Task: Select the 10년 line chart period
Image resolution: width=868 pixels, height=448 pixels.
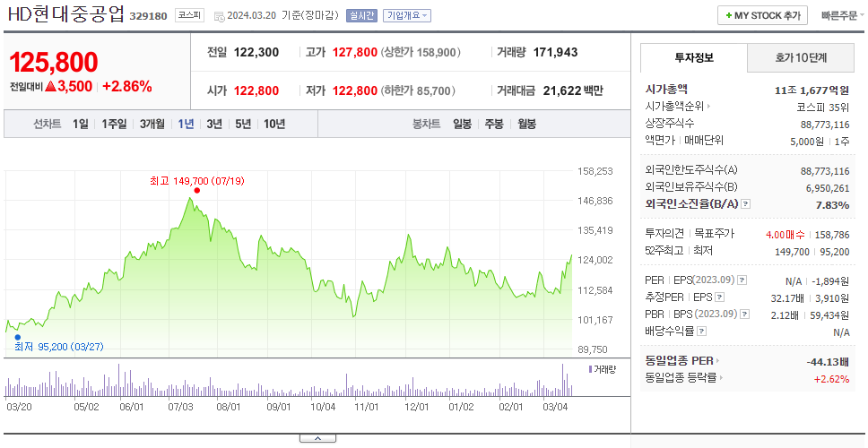Action: [274, 124]
